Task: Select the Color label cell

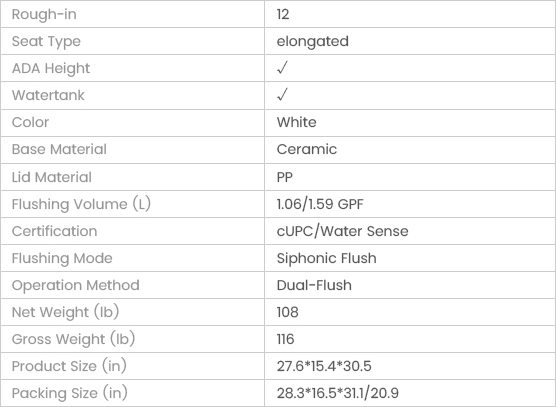Action: tap(132, 122)
